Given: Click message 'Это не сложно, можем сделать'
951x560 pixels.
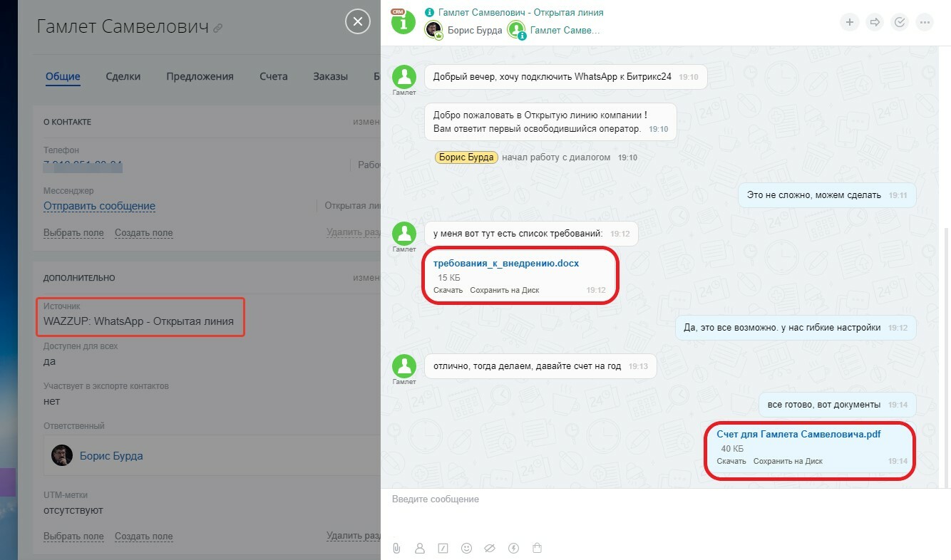Looking at the screenshot, I should pos(827,195).
